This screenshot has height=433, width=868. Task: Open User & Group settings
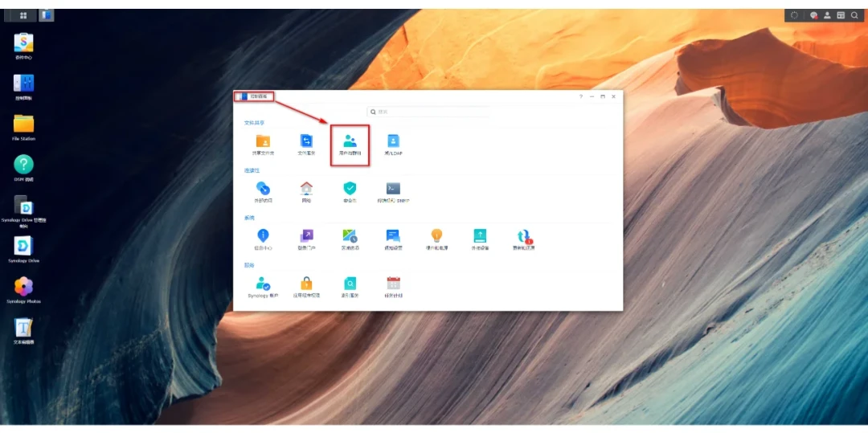[x=350, y=145]
